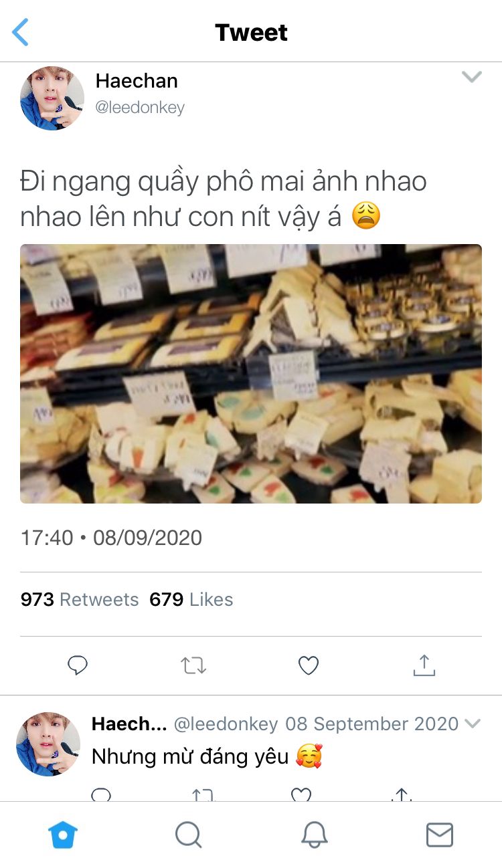Tap the @leedonkey handle under Haechan
The image size is (502, 868).
pyautogui.click(x=140, y=108)
